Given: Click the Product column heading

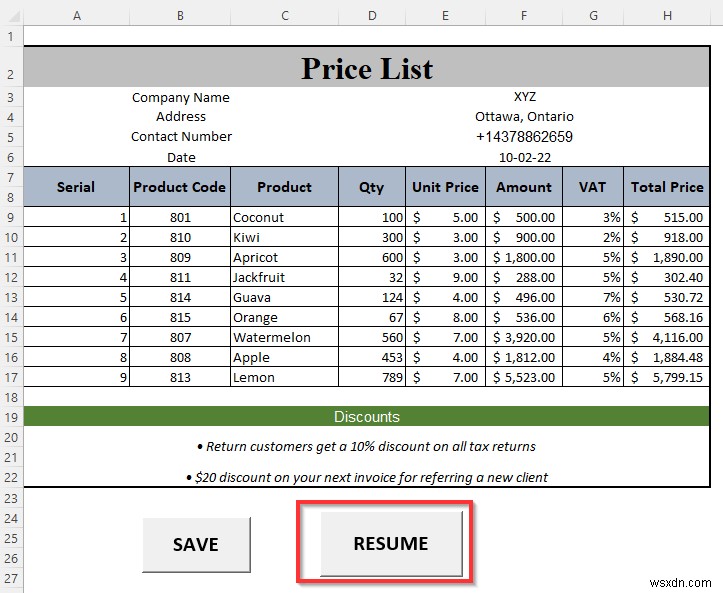Looking at the screenshot, I should (x=284, y=187).
